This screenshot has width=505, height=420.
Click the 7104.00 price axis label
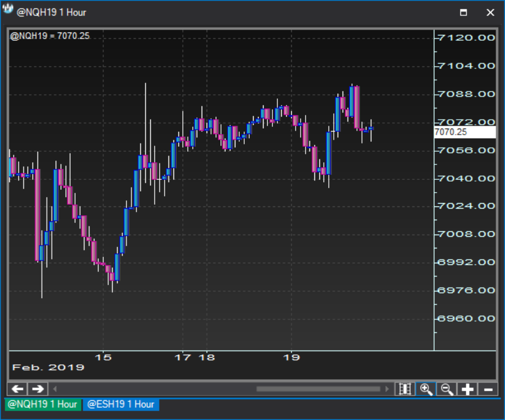467,66
